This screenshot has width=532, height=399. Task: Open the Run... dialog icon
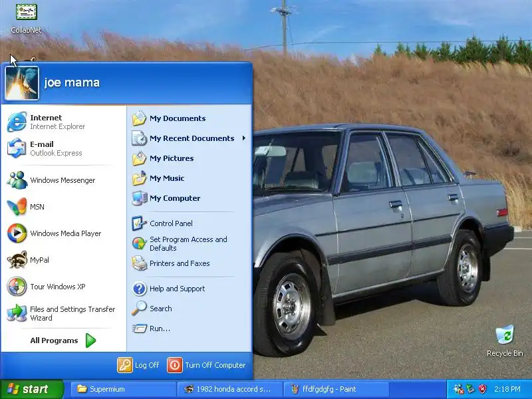(x=139, y=329)
